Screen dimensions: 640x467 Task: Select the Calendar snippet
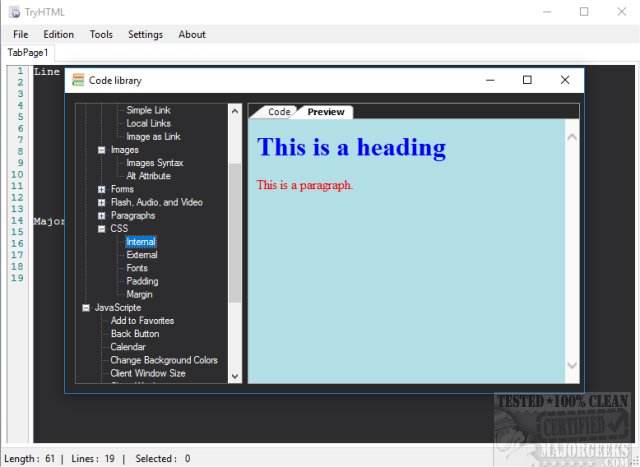coord(128,347)
